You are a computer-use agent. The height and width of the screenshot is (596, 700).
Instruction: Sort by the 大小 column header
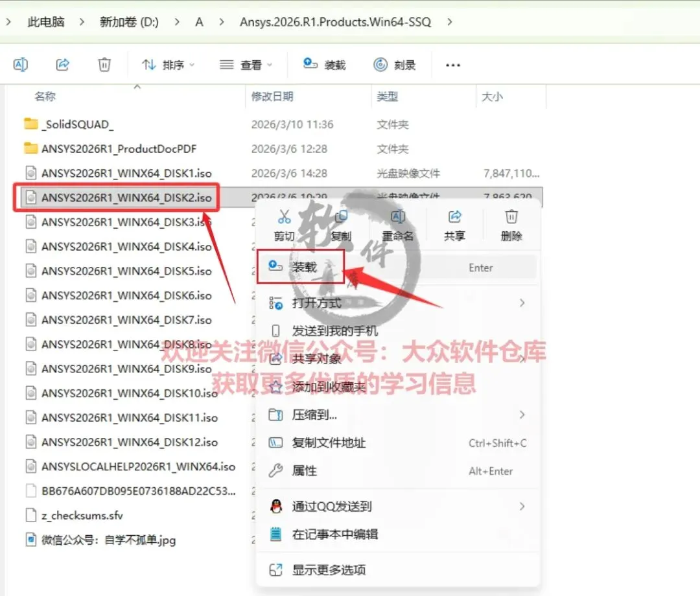[x=492, y=97]
